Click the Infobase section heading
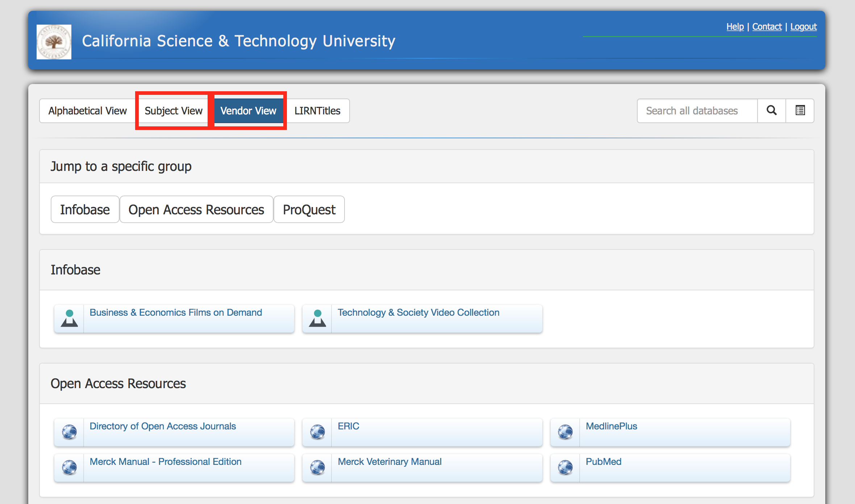 coord(75,270)
